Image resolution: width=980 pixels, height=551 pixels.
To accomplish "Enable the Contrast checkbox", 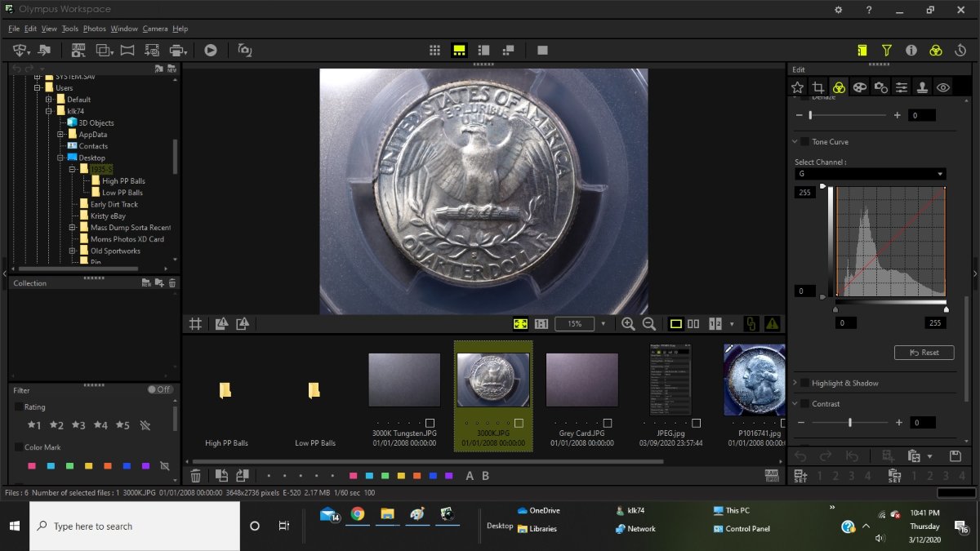I will 804,403.
